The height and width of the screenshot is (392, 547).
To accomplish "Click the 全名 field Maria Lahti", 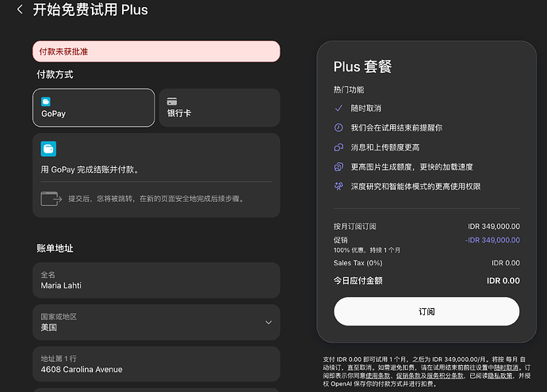I will point(156,280).
